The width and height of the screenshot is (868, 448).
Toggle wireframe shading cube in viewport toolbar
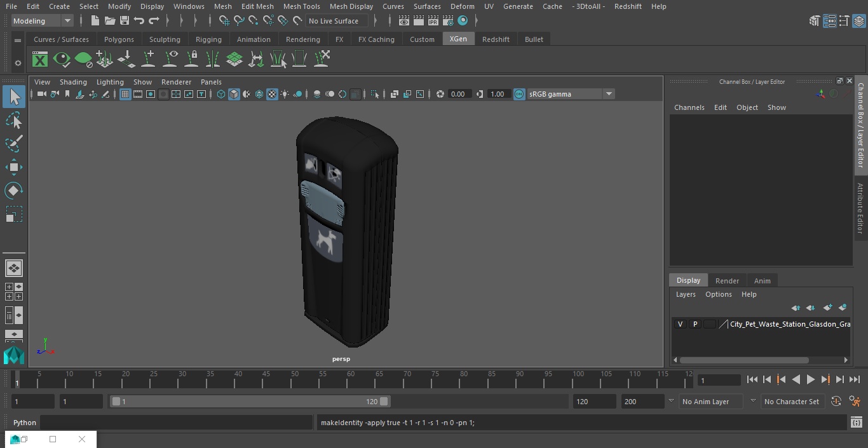(221, 94)
